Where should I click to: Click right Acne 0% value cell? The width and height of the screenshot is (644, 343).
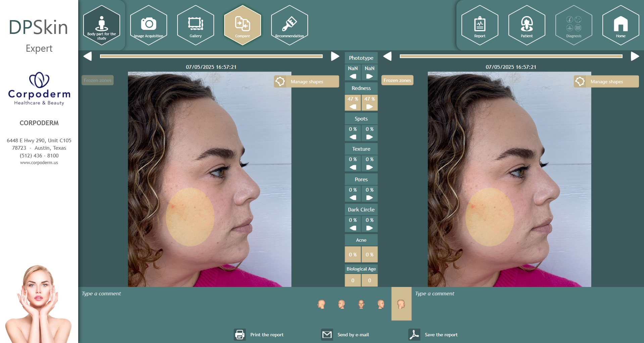click(x=369, y=254)
